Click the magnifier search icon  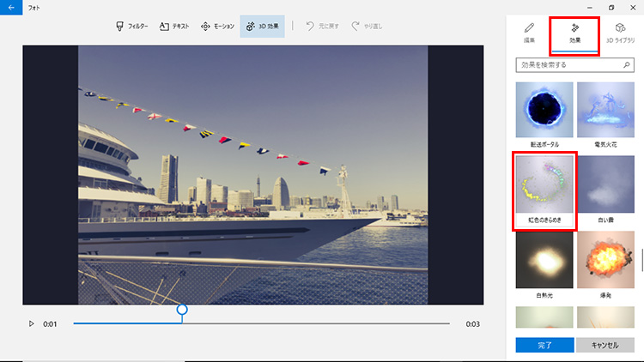[x=628, y=64]
